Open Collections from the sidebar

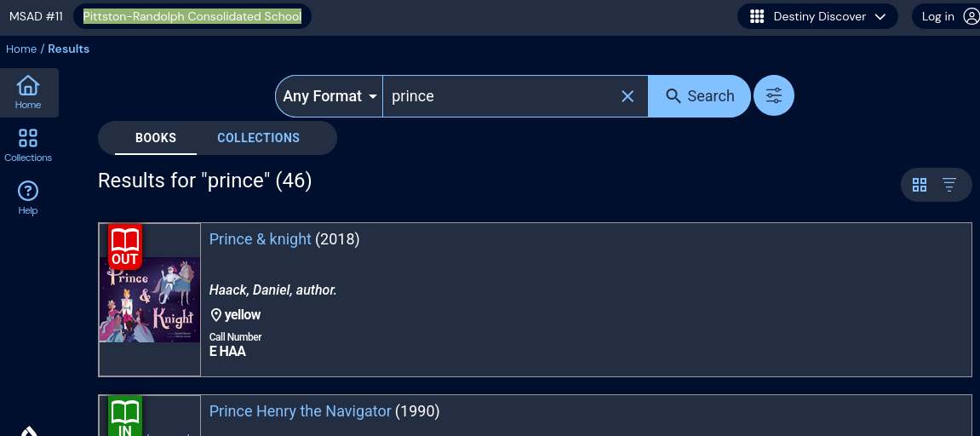pos(28,145)
